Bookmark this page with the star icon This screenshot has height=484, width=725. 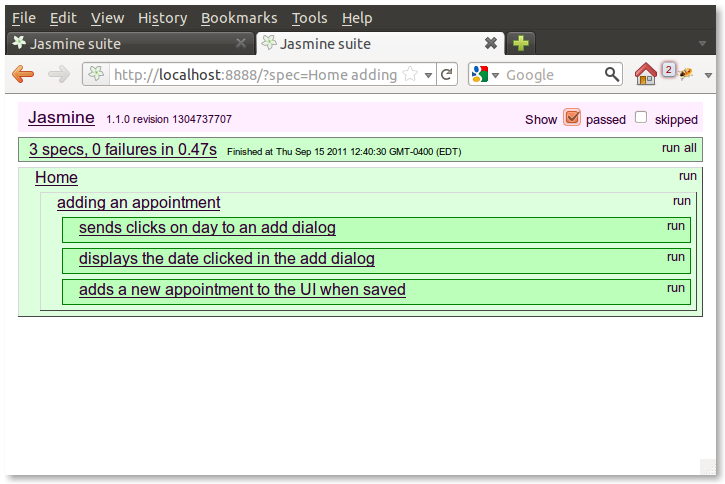tap(410, 74)
